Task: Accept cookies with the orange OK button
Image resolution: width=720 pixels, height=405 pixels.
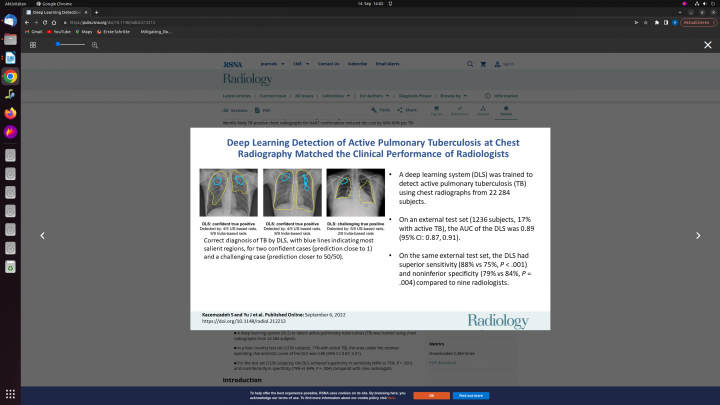Action: point(431,395)
